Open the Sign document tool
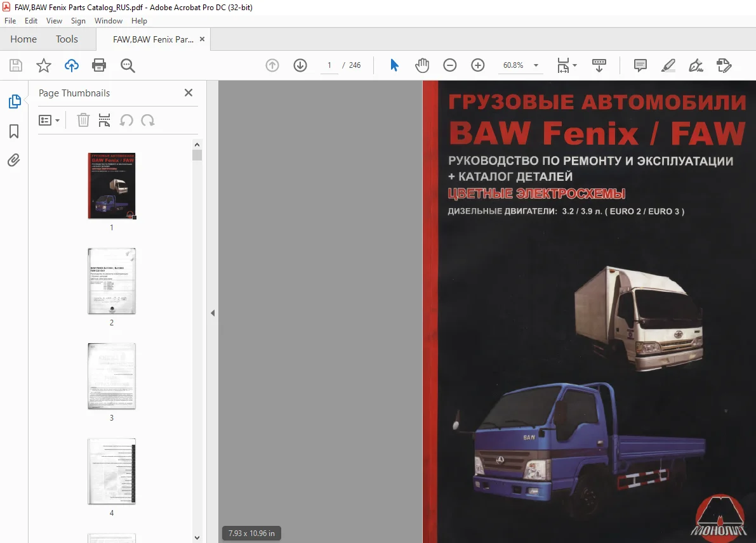 (696, 65)
